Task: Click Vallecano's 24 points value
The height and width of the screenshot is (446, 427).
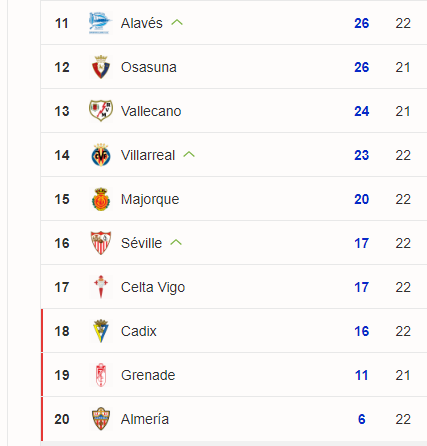Action: (362, 111)
